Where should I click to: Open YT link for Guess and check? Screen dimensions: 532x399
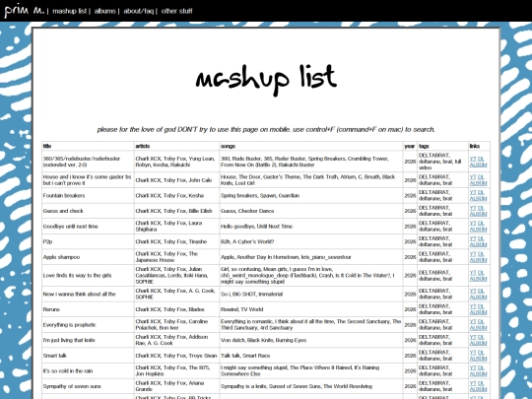coord(473,208)
